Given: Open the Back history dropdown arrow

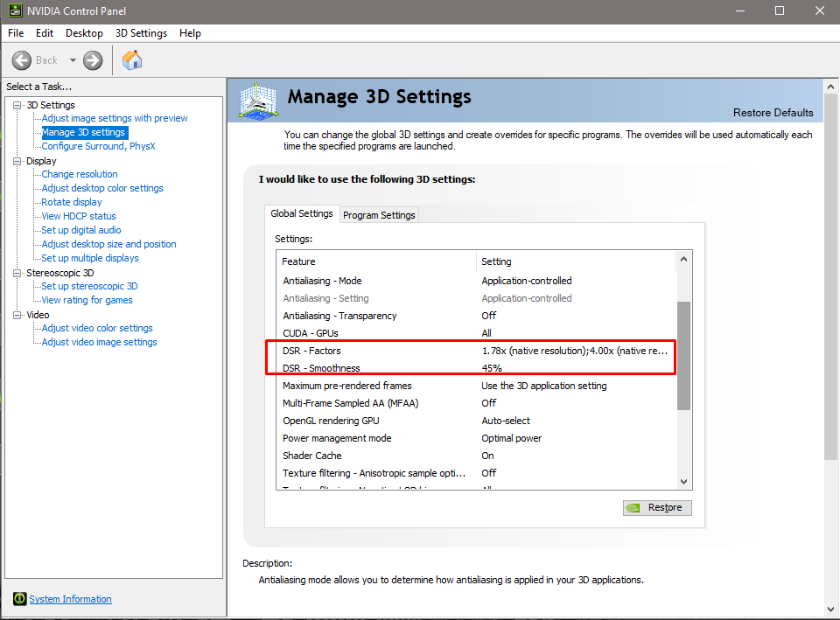Looking at the screenshot, I should 73,60.
